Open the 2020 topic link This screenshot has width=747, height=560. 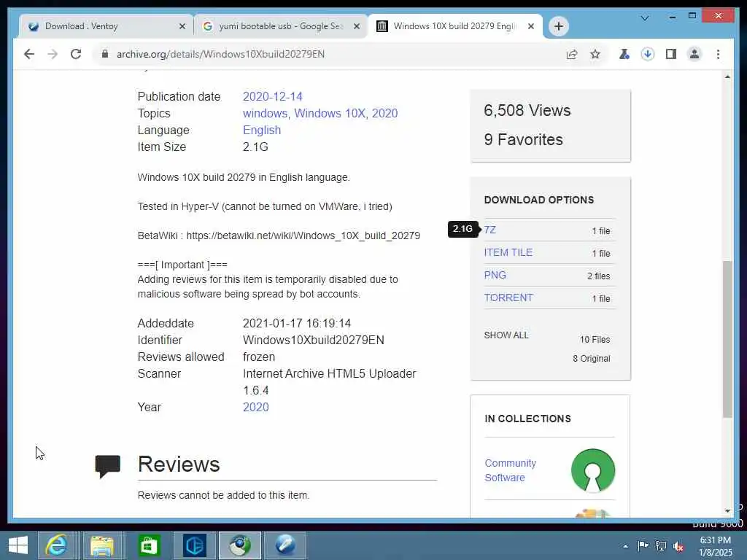pos(384,113)
